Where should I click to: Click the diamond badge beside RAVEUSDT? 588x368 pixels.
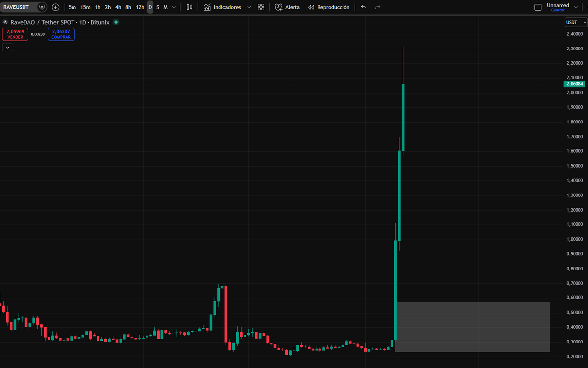click(42, 7)
